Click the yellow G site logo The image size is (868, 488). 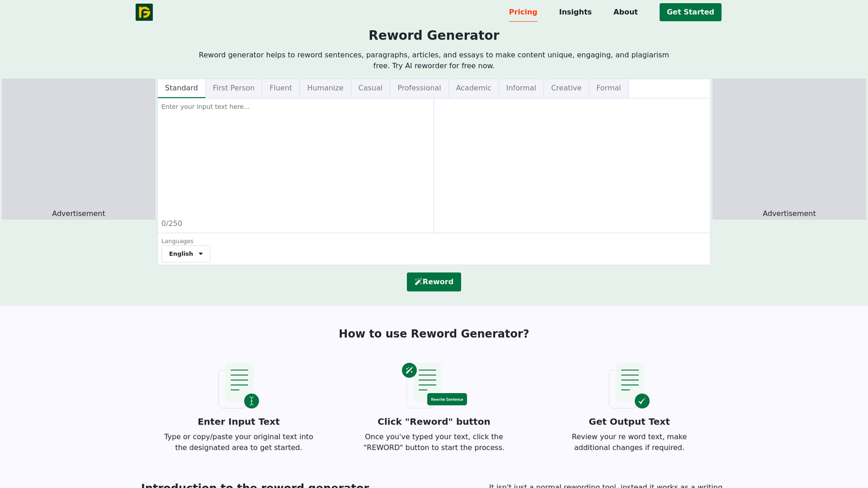pyautogui.click(x=144, y=12)
